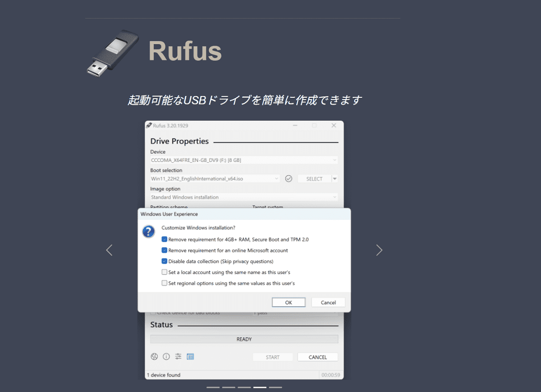Open the Boot selection ISO dropdown

pos(215,178)
